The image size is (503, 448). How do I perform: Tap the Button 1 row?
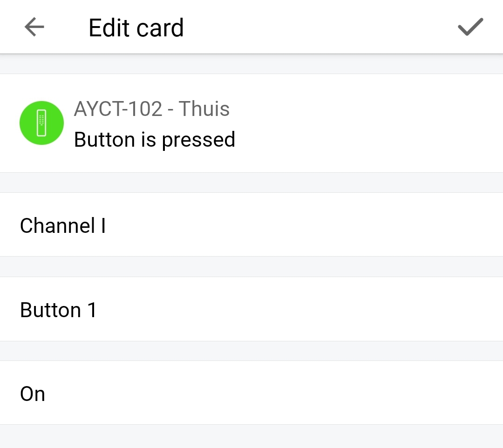(251, 309)
